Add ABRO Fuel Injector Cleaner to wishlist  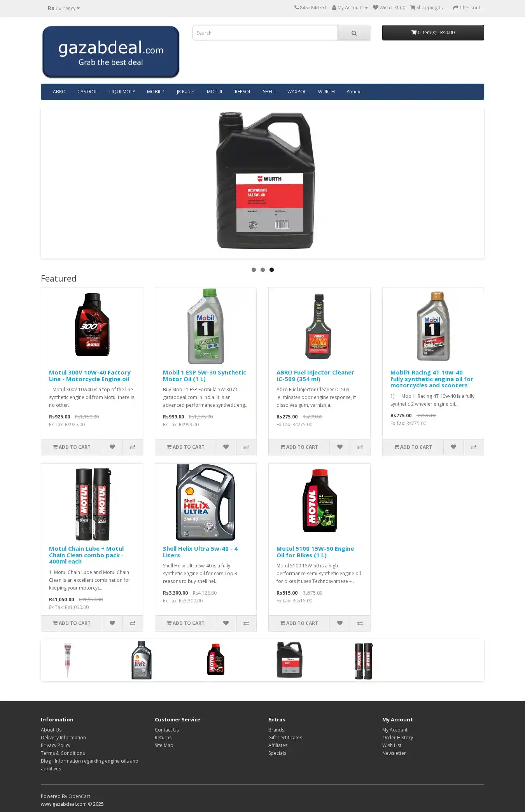339,447
